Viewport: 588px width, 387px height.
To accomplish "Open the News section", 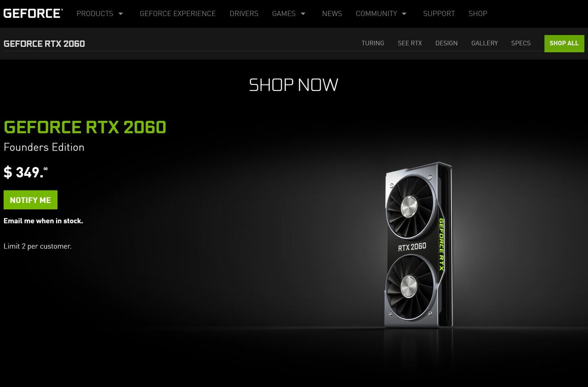I will [x=332, y=14].
